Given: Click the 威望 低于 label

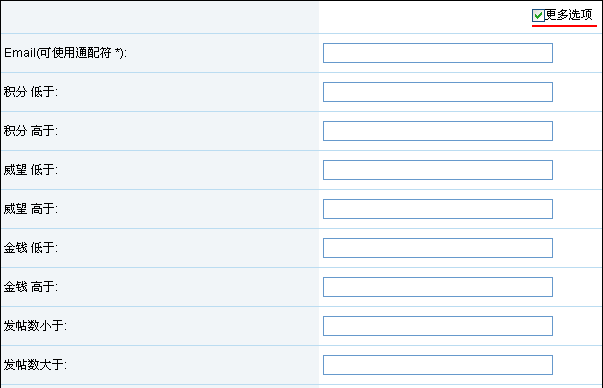Looking at the screenshot, I should [31, 170].
